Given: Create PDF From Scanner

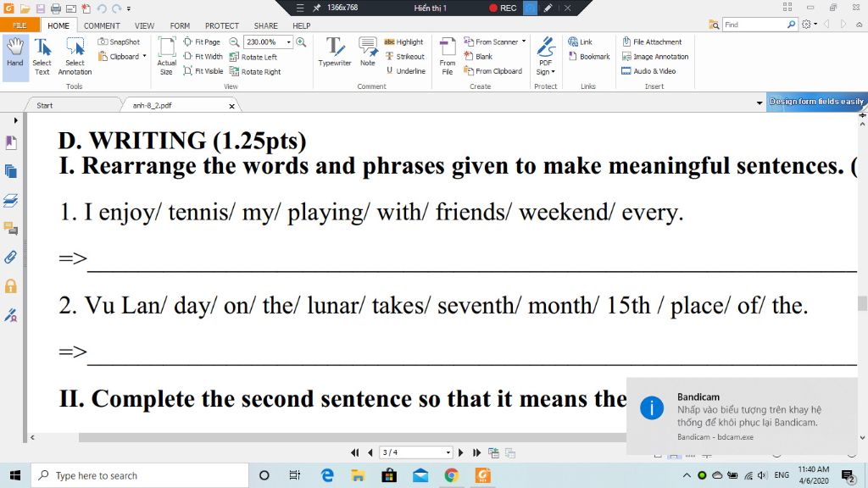Looking at the screenshot, I should coord(491,42).
